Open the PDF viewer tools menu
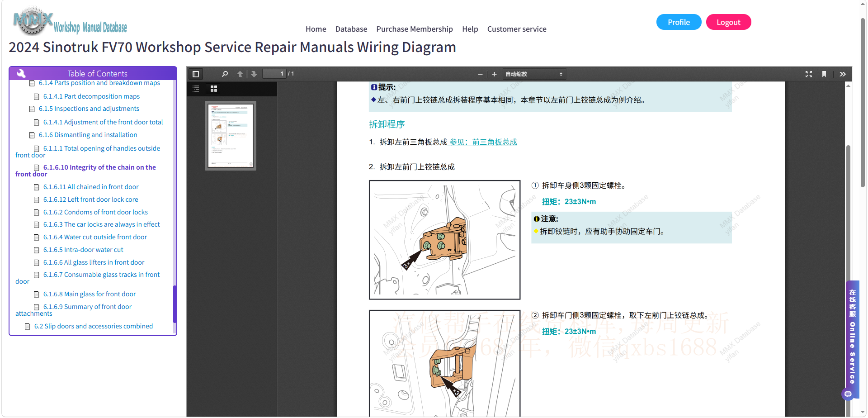 click(843, 74)
